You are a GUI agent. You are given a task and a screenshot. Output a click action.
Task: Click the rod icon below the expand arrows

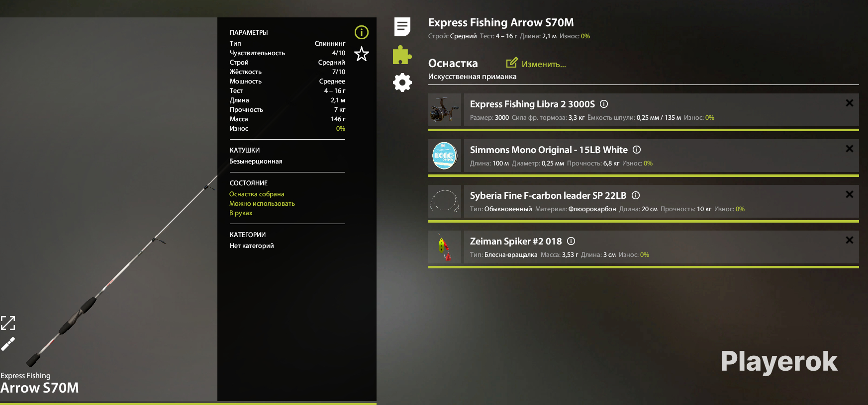[8, 344]
